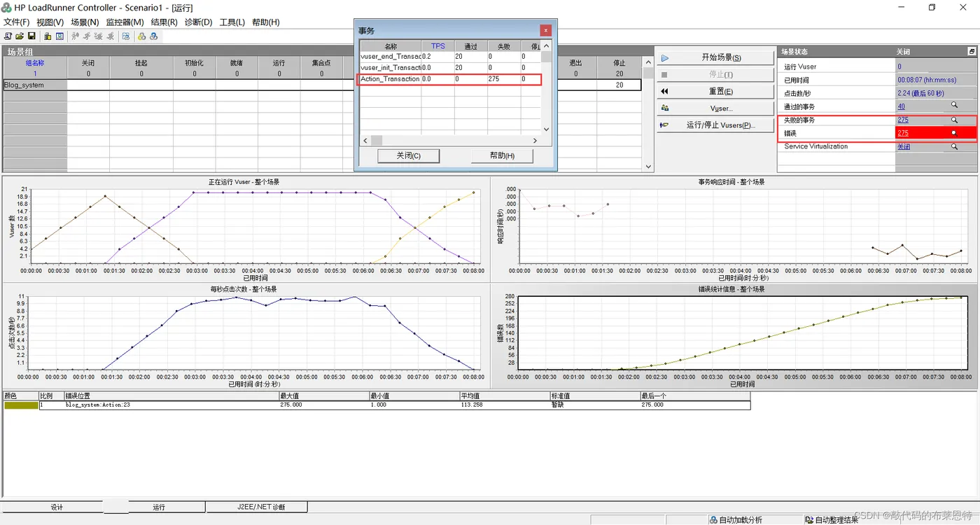Create a new scenario from the toolbar
The height and width of the screenshot is (525, 980).
(8, 36)
